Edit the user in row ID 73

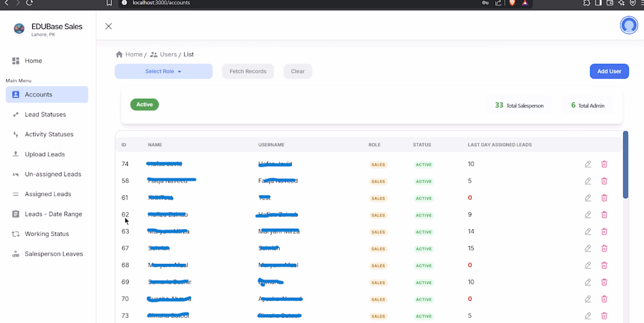588,315
